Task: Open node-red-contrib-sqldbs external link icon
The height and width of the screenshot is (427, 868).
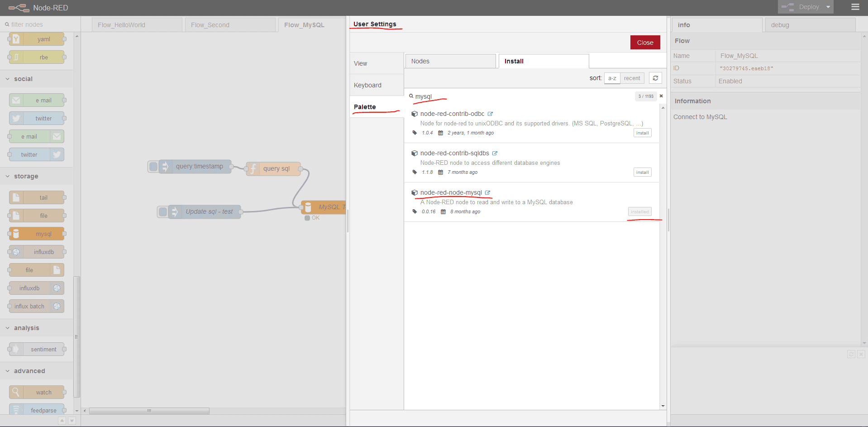Action: (495, 154)
